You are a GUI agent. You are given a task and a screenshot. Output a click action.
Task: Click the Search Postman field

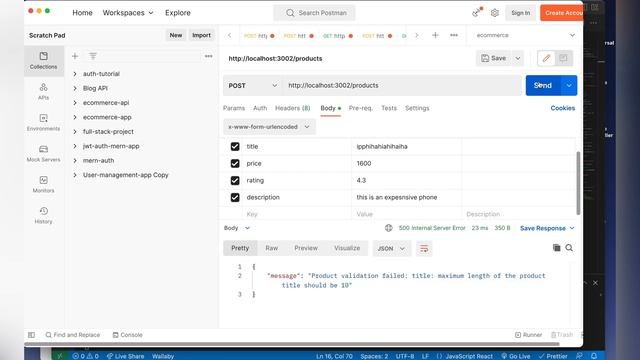(314, 13)
